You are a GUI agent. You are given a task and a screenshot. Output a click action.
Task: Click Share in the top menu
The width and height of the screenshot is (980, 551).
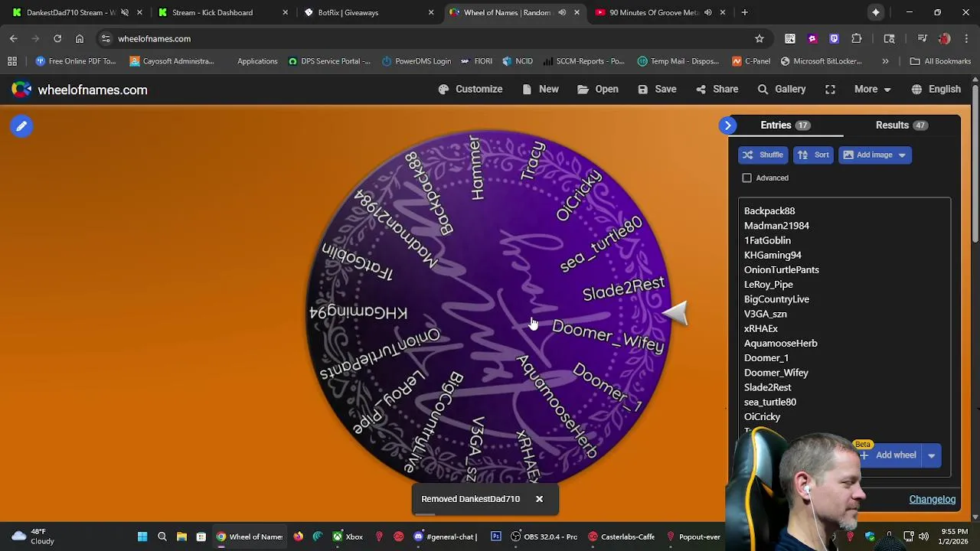coord(717,90)
